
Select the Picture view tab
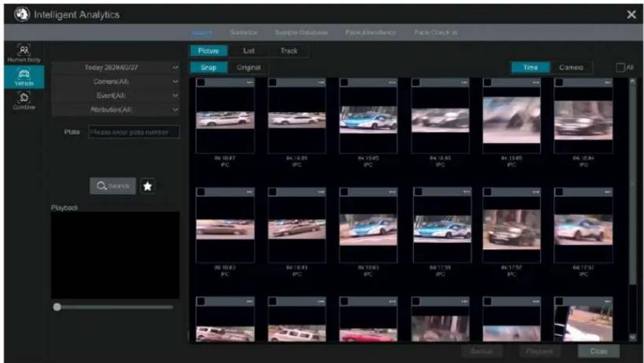point(208,51)
